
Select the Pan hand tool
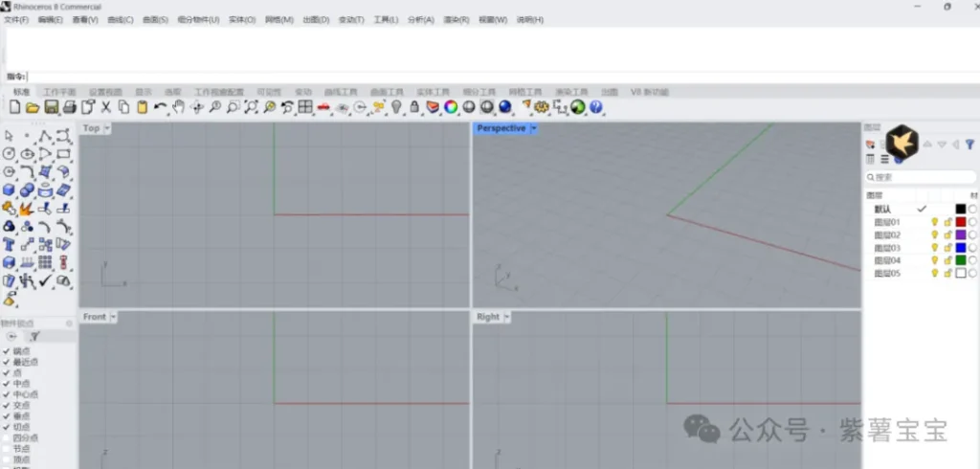[x=179, y=107]
